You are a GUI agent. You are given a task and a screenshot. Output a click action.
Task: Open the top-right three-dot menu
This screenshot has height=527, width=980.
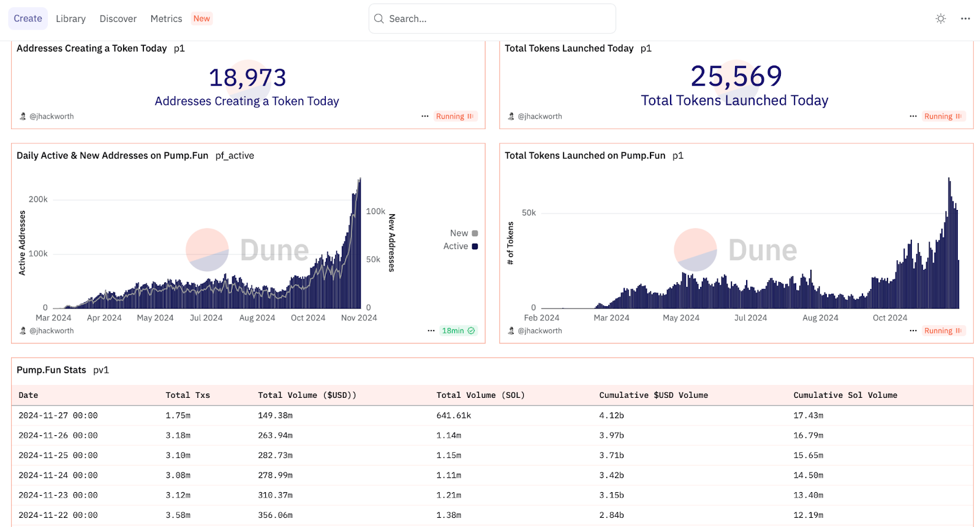click(x=965, y=18)
